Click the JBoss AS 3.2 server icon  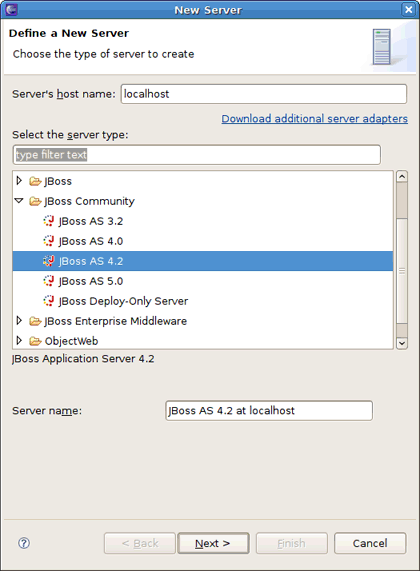coord(48,221)
